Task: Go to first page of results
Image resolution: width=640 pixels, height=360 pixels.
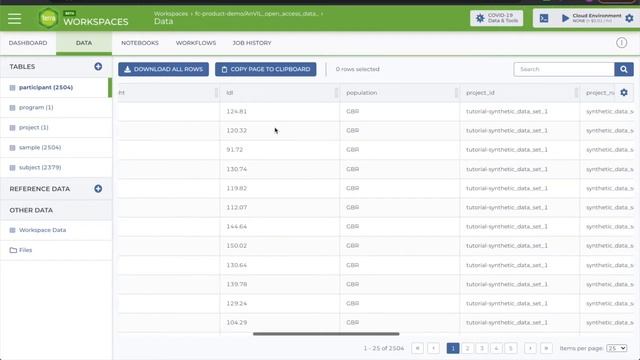Action: coord(418,348)
